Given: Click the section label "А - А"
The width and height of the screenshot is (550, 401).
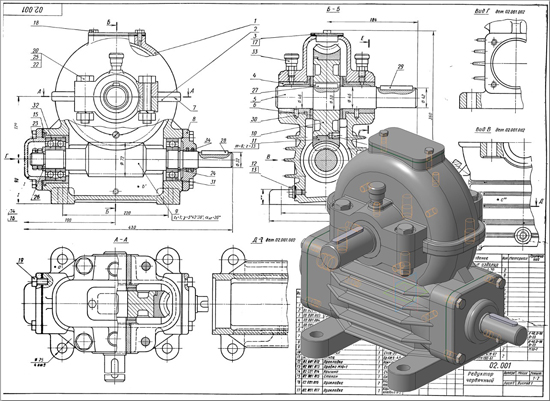Looking at the screenshot, I should (121, 240).
